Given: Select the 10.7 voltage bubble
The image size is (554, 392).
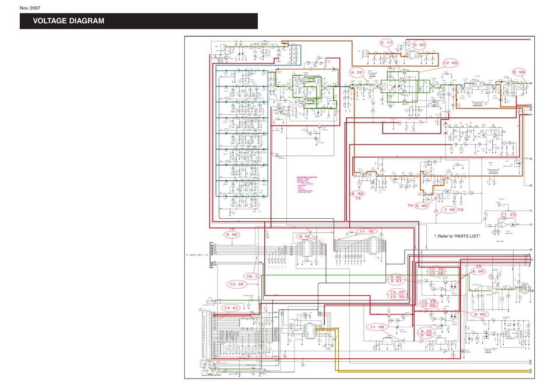Looking at the screenshot, I should pos(252,276).
